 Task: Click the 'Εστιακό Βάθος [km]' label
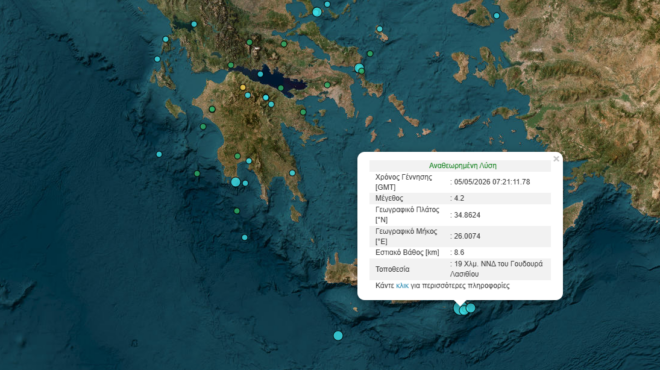pyautogui.click(x=407, y=252)
